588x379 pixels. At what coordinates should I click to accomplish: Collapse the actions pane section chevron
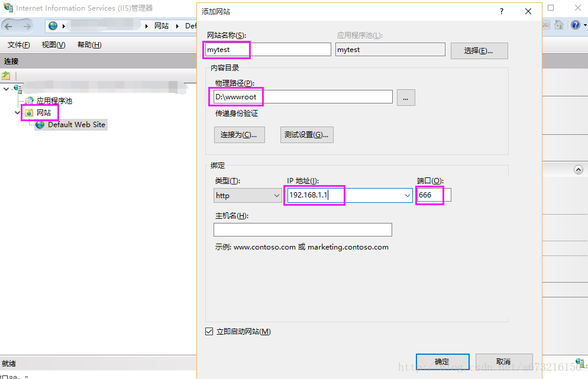(579, 170)
